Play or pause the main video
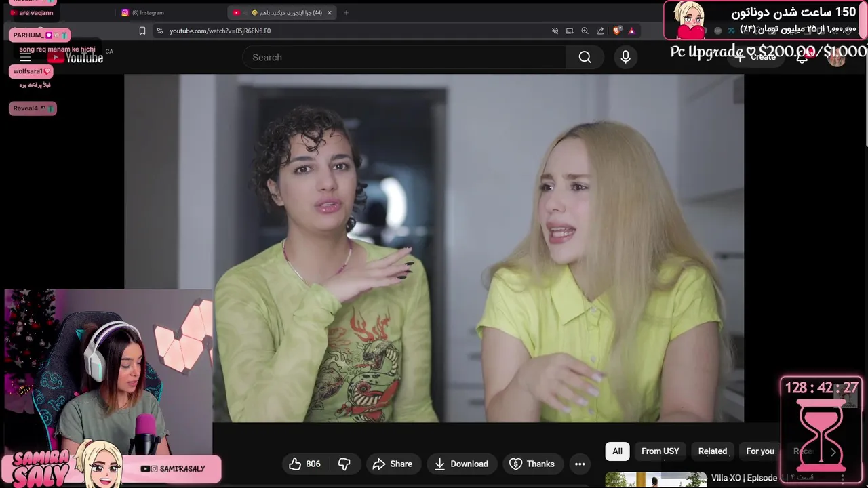This screenshot has width=868, height=488. click(434, 248)
